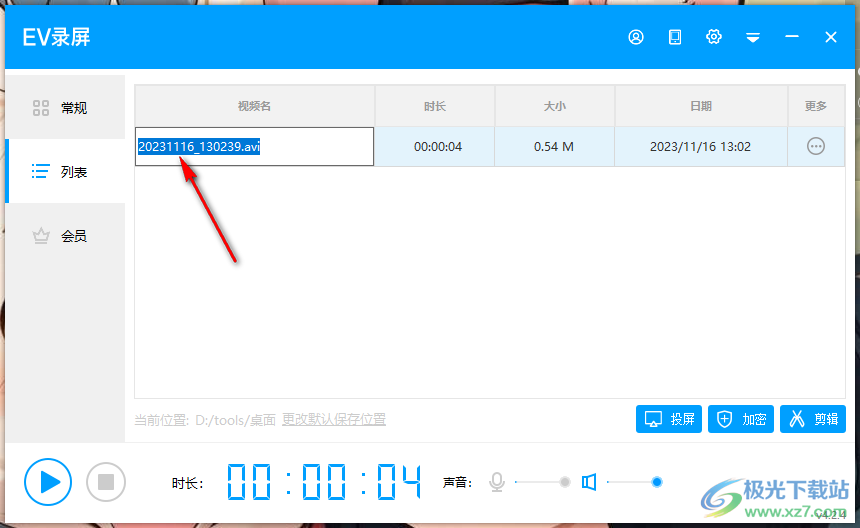The height and width of the screenshot is (528, 860).
Task: Click the 日期 column header
Action: (x=701, y=106)
